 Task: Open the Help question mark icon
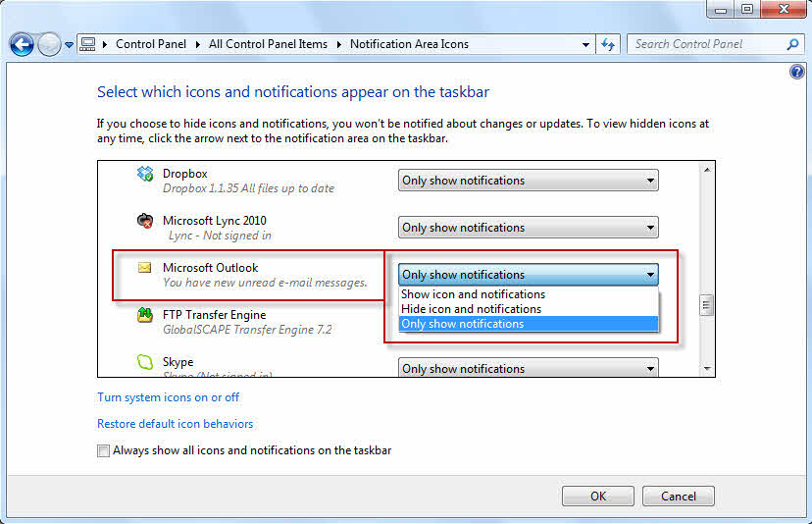point(797,72)
